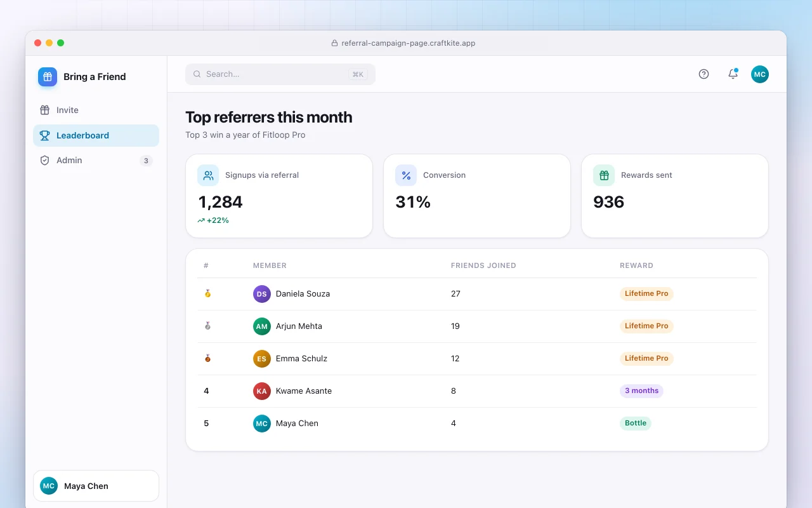Click the 3 months reward badge
This screenshot has height=508, width=812.
[x=641, y=391]
